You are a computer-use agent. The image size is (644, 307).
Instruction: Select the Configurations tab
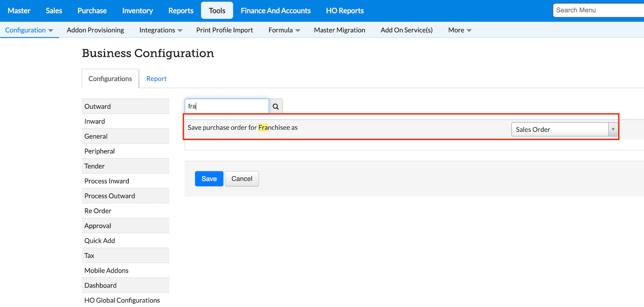[110, 78]
